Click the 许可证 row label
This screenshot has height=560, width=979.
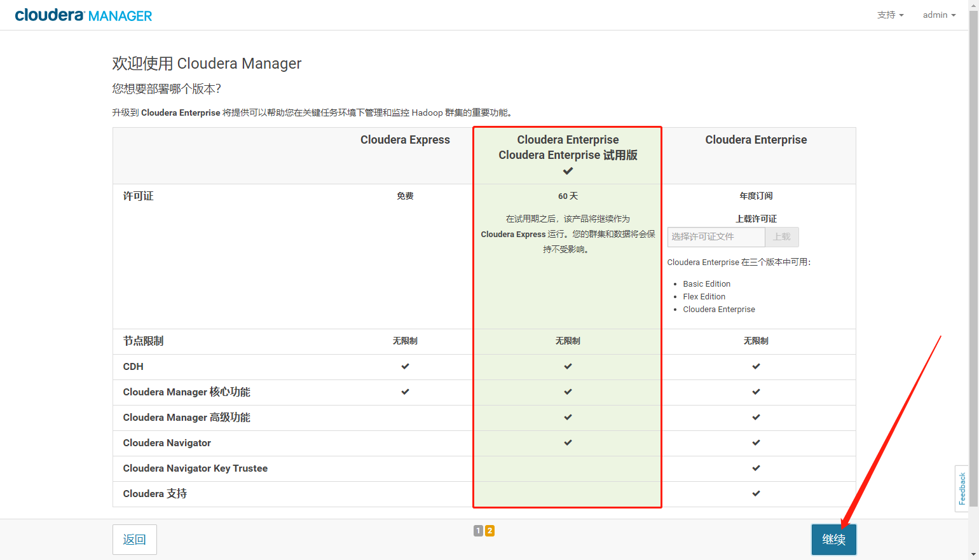pos(138,196)
